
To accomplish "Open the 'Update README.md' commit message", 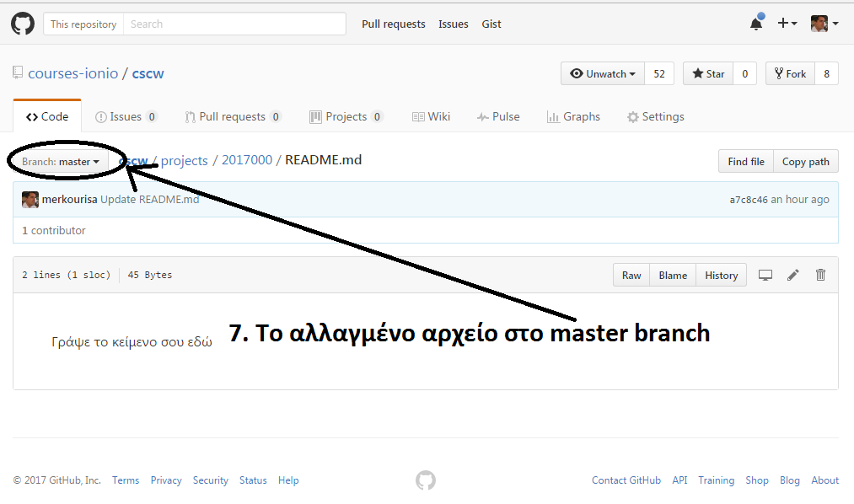I will [150, 199].
